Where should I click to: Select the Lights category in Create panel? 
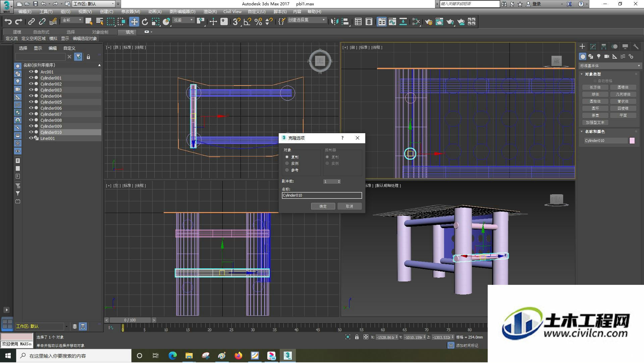pyautogui.click(x=599, y=56)
